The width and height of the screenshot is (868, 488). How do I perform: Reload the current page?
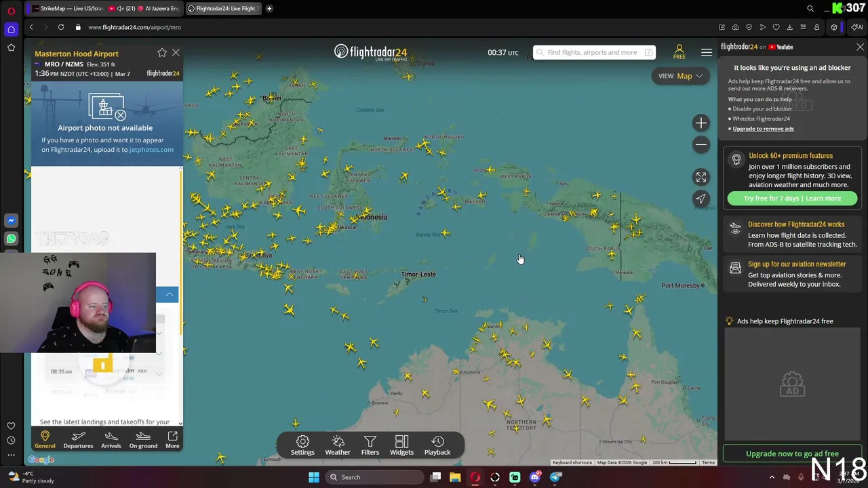point(61,27)
